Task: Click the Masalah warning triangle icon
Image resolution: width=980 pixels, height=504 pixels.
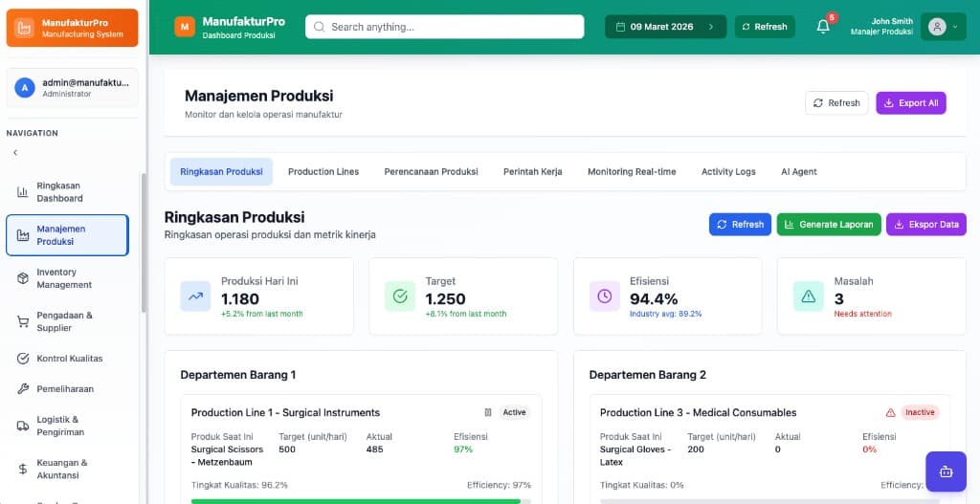Action: click(809, 296)
